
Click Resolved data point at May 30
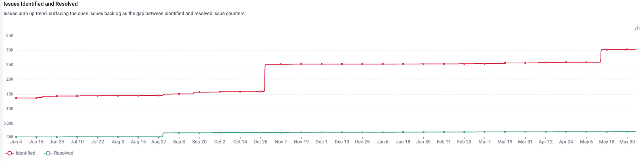point(627,132)
